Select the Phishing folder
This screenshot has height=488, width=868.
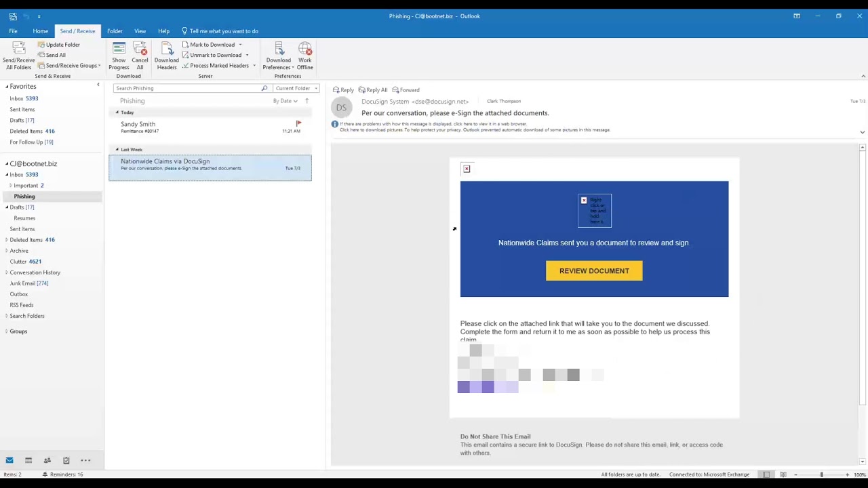[24, 197]
